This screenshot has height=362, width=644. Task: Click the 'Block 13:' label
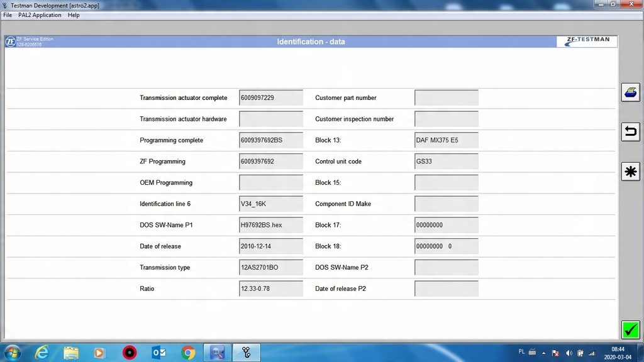pos(328,140)
